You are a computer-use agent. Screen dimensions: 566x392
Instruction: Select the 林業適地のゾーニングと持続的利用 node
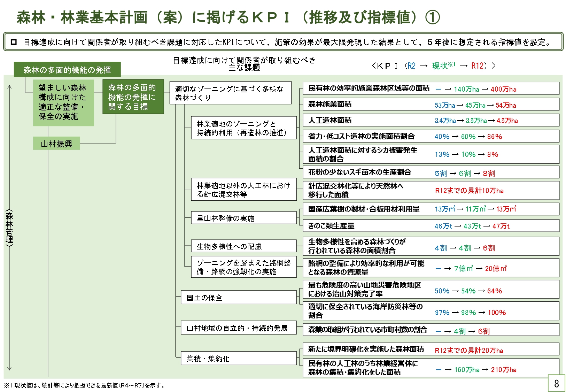(243, 128)
